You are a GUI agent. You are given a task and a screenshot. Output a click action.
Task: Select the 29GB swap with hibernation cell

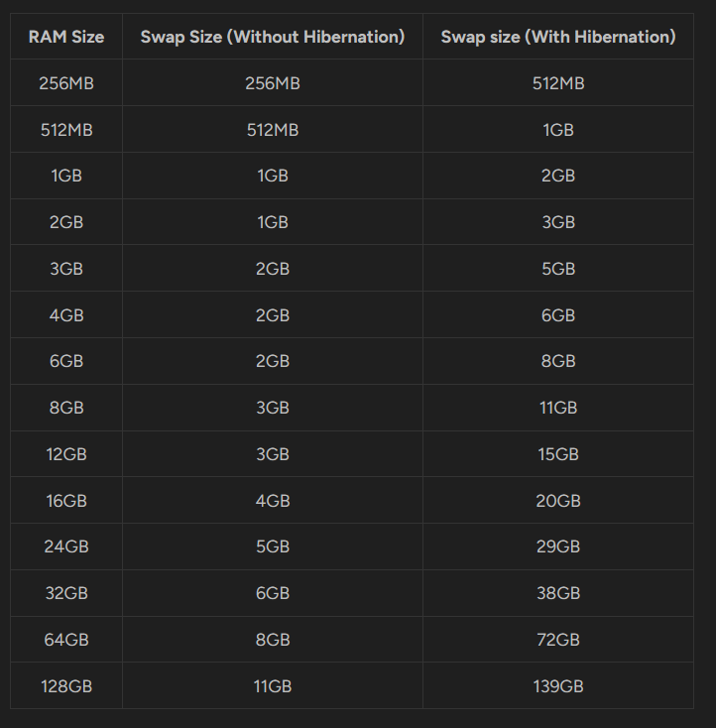pyautogui.click(x=558, y=546)
